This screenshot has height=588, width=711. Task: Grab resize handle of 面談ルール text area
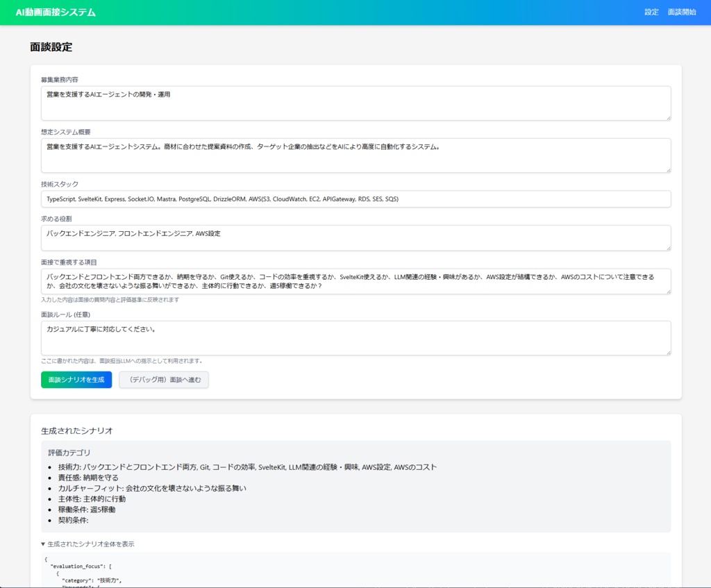tap(668, 353)
